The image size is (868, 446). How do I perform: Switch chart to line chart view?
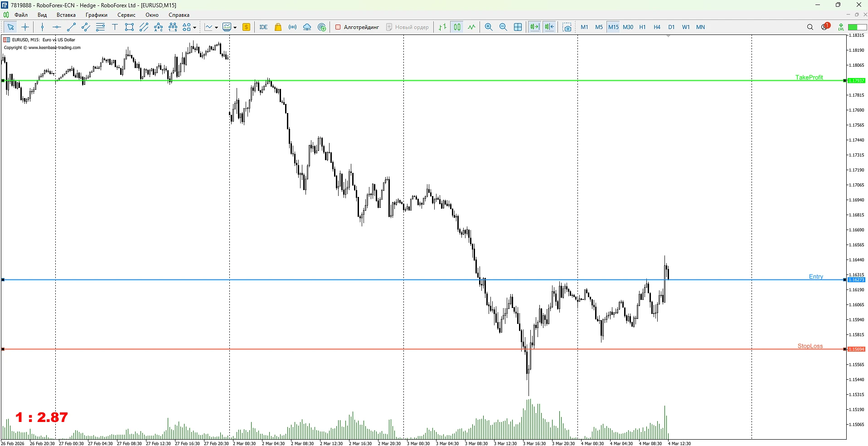coord(472,27)
